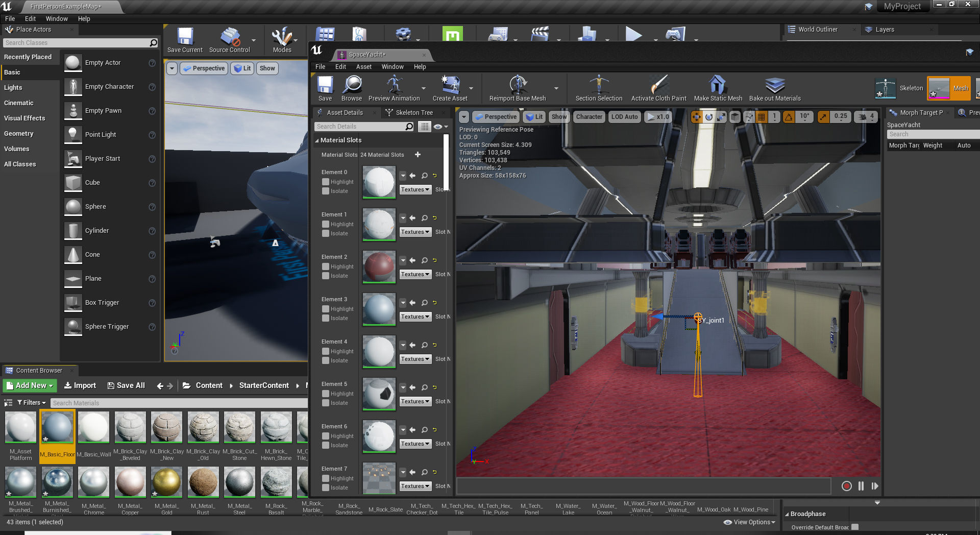
Task: Open Source Control in main toolbar
Action: (230, 40)
